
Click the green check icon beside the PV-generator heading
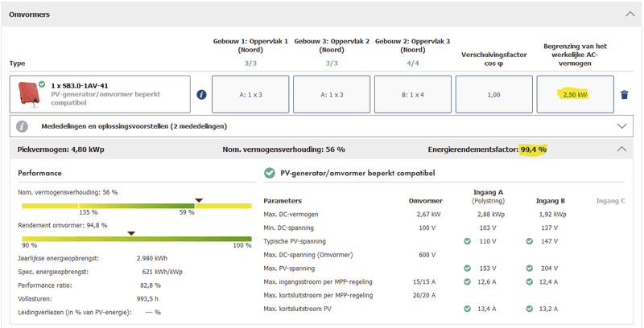pyautogui.click(x=270, y=173)
